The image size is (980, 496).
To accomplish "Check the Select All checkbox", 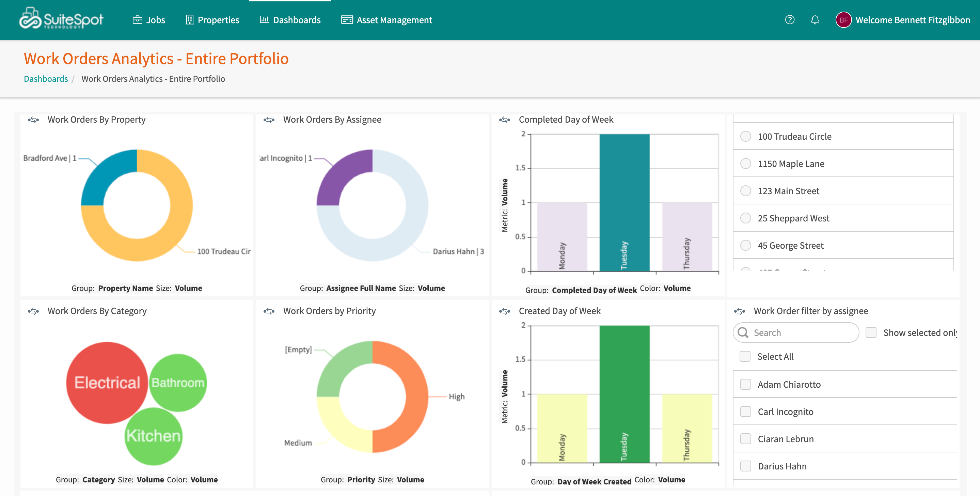I will [x=745, y=356].
